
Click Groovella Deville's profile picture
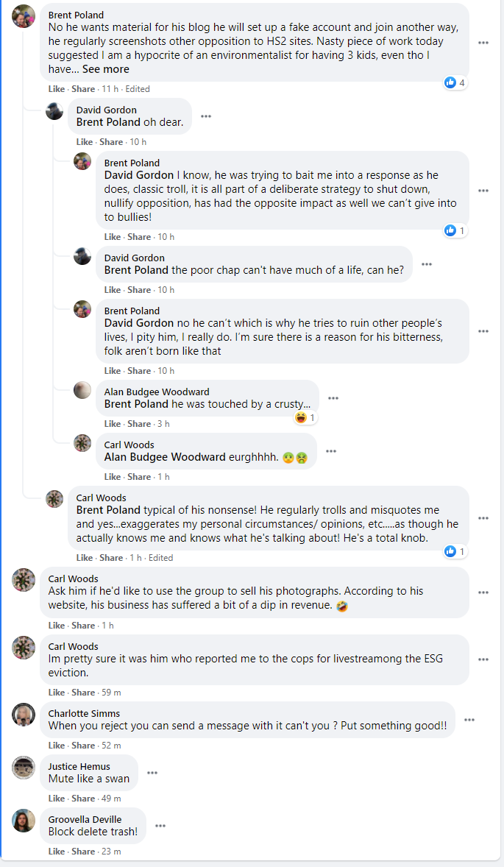[x=24, y=821]
